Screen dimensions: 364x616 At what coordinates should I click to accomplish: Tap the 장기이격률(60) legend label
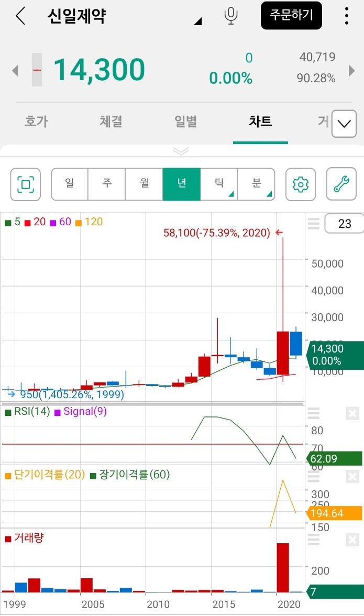click(134, 475)
